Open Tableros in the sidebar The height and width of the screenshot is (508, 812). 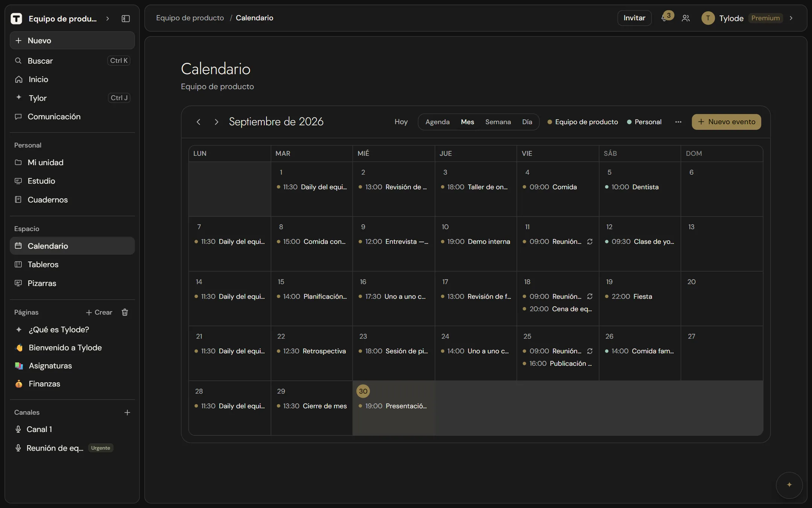click(72, 265)
